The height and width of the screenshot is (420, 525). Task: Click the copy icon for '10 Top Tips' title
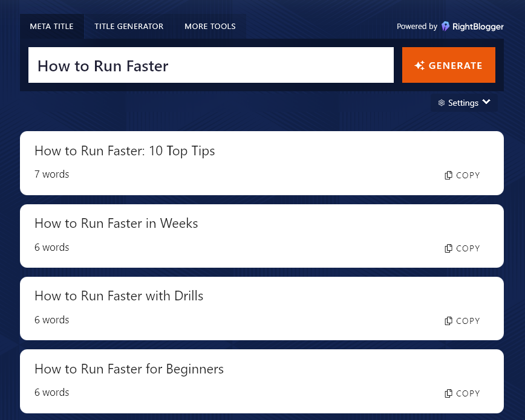pos(448,175)
